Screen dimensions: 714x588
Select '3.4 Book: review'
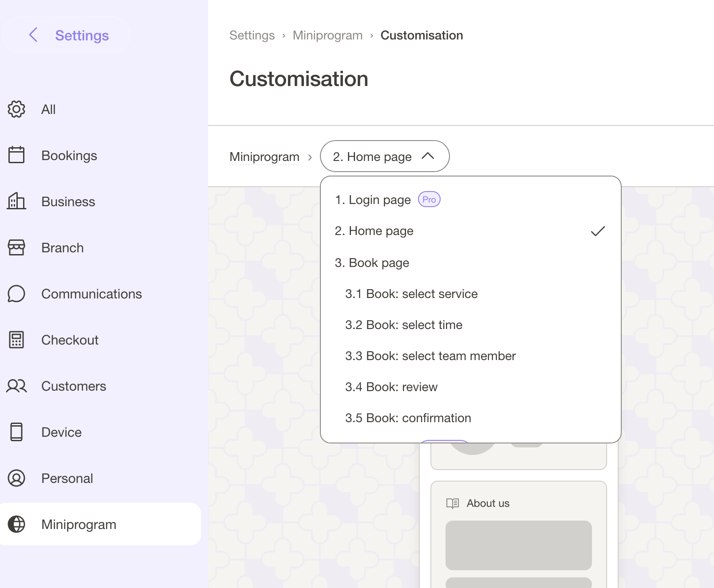click(470, 387)
